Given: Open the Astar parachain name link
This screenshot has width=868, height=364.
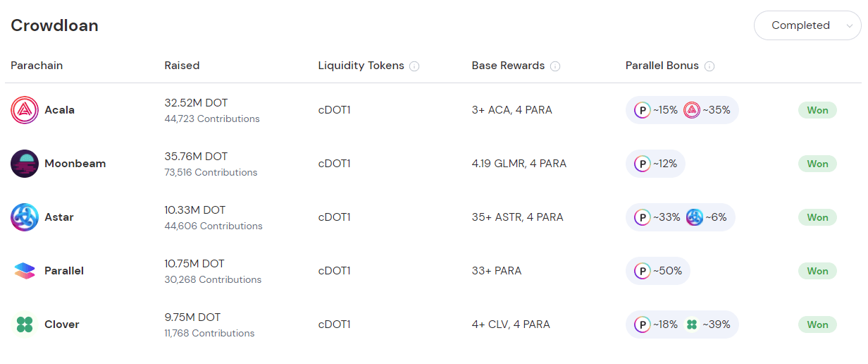Looking at the screenshot, I should tap(59, 217).
